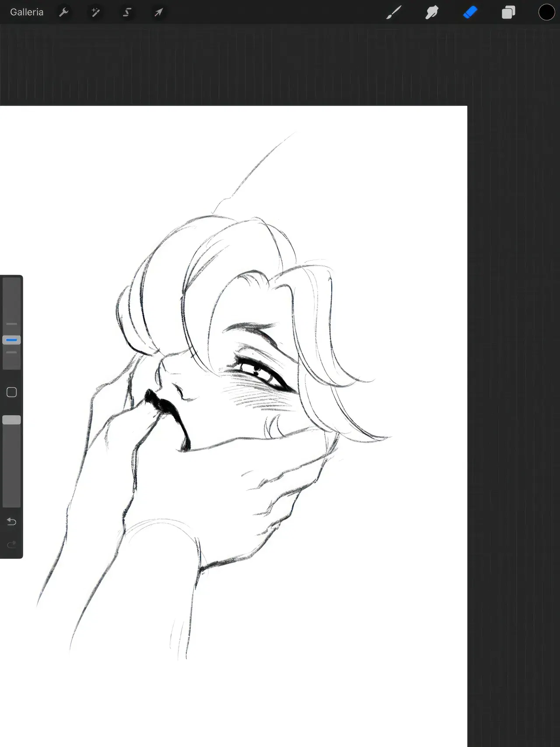Image resolution: width=560 pixels, height=747 pixels.
Task: Tap the blue Eraser tool
Action: [x=470, y=12]
